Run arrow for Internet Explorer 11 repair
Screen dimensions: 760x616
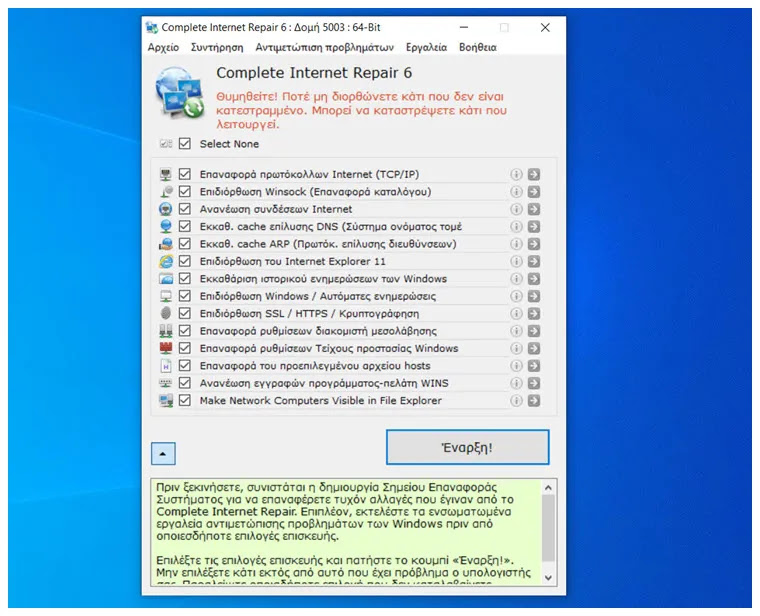534,261
